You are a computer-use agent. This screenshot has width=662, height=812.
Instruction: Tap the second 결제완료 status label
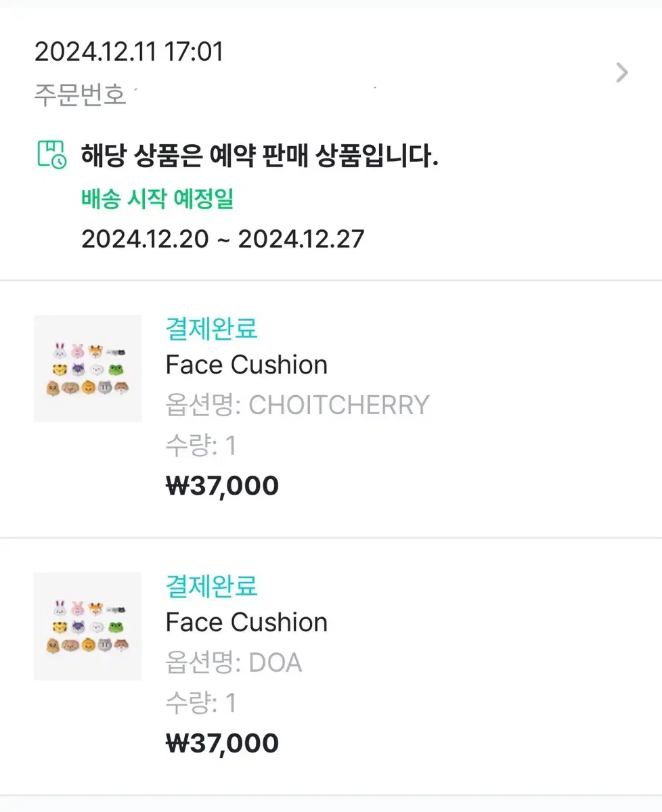pos(212,586)
